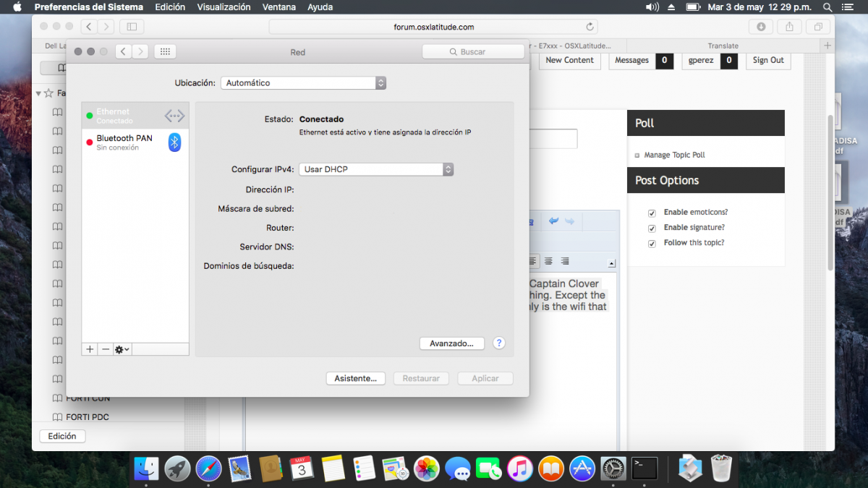Image resolution: width=868 pixels, height=488 pixels.
Task: Uncheck the Follow this topic checkbox
Action: click(x=652, y=244)
